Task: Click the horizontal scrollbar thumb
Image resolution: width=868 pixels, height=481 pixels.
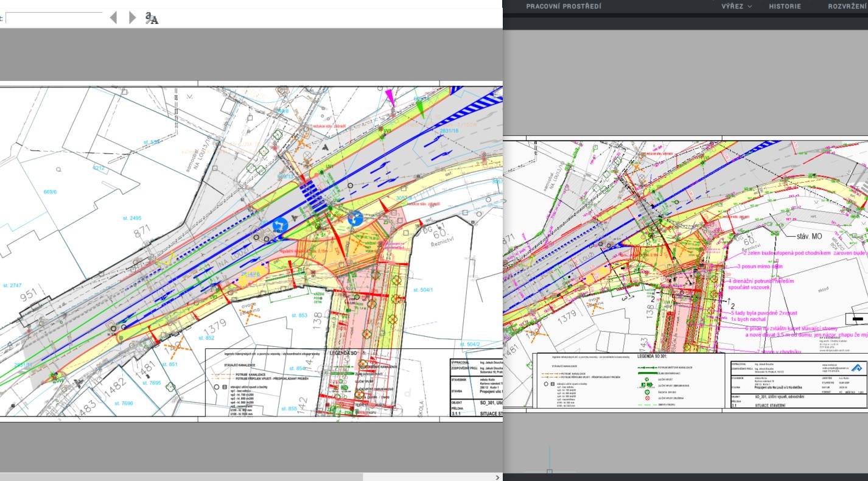Action: point(181,477)
